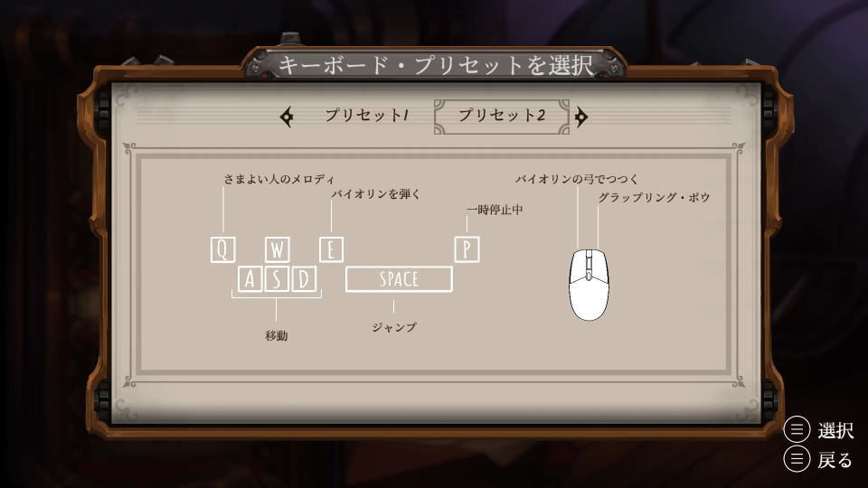Click the 移動 movement label

pyautogui.click(x=277, y=336)
